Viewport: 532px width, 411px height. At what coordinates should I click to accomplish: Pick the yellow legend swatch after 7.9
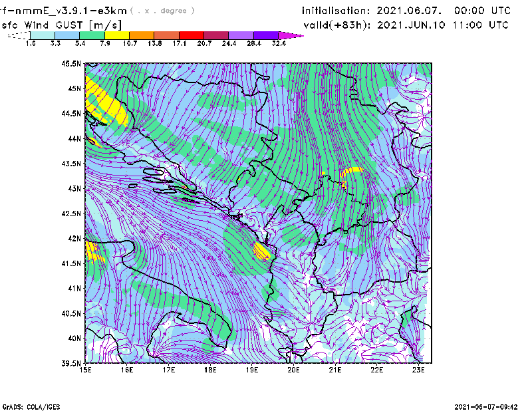pyautogui.click(x=117, y=35)
